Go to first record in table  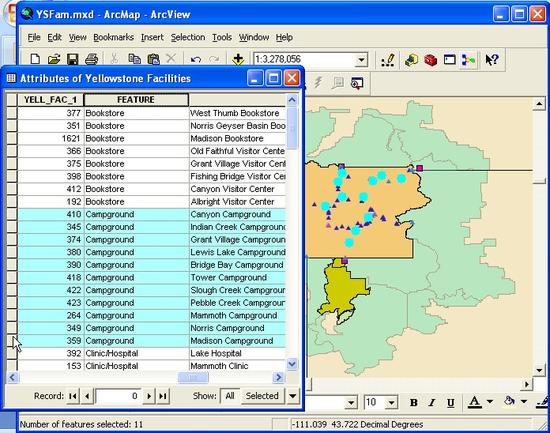coord(73,396)
